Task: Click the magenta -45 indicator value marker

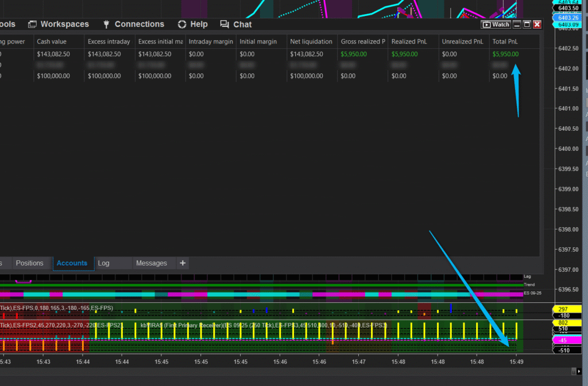Action: click(567, 340)
